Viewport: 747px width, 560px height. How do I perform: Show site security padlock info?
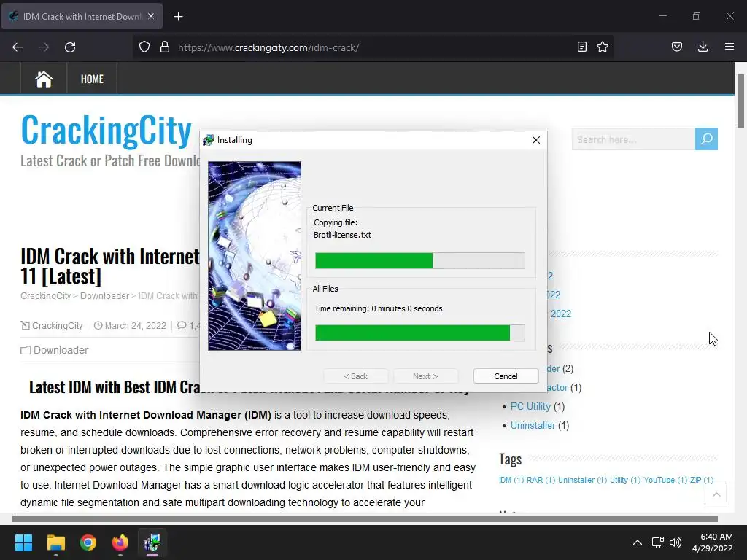point(165,47)
